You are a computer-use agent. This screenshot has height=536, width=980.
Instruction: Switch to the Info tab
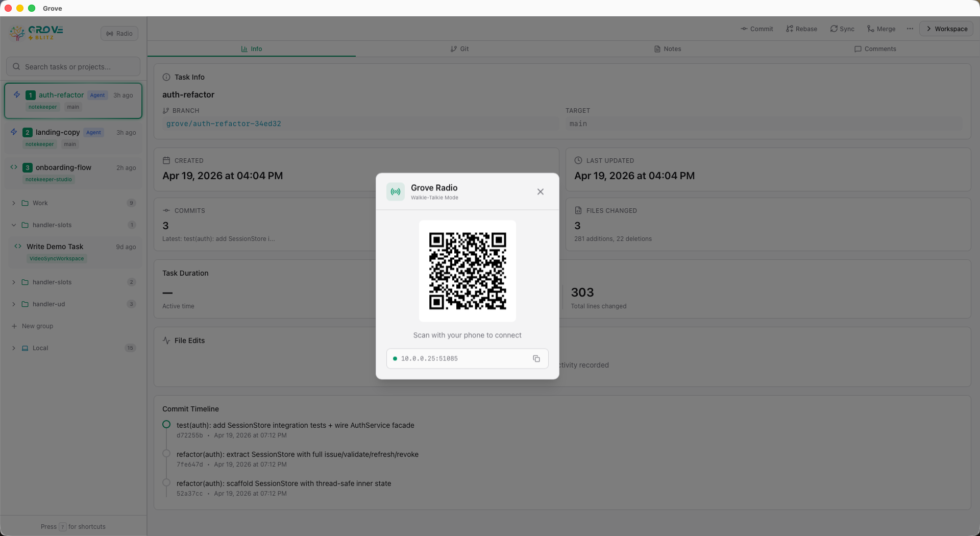252,49
